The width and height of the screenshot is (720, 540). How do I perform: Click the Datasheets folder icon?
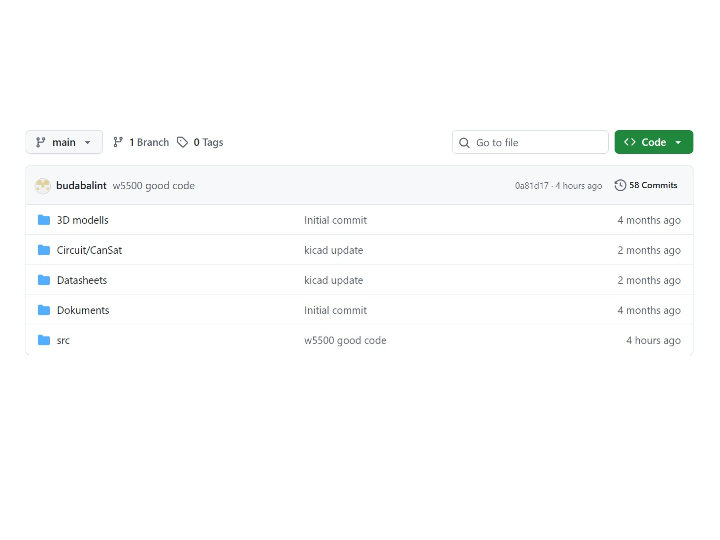[x=44, y=280]
